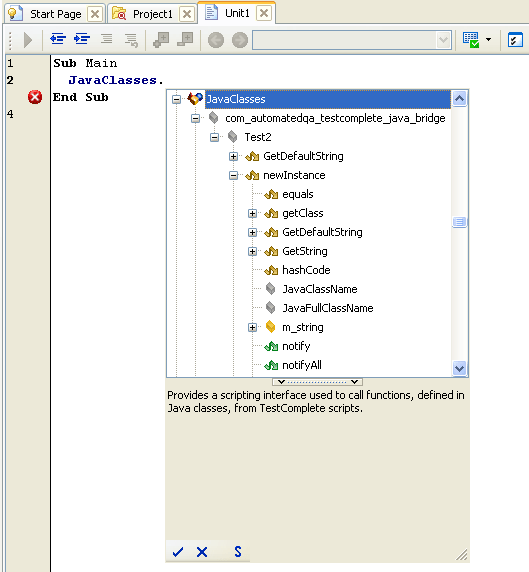The width and height of the screenshot is (529, 572).
Task: Select the JavaFullClassName property item
Action: click(328, 308)
